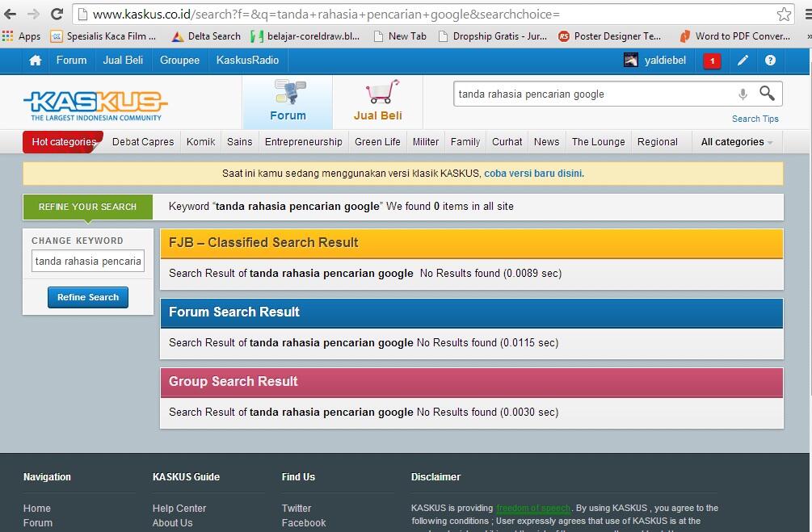
Task: Open the Word to PDF Converter bookmark
Action: [x=734, y=36]
